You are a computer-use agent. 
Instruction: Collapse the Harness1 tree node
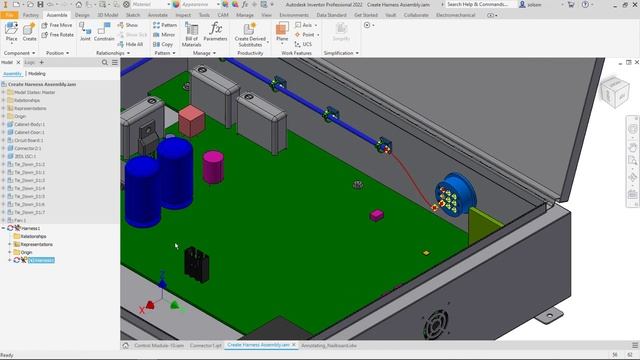[3, 228]
